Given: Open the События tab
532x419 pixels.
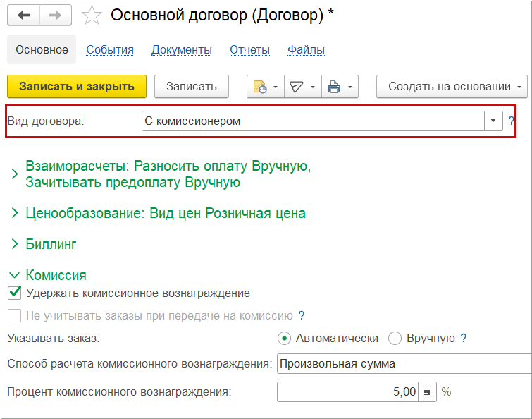Looking at the screenshot, I should (x=110, y=49).
